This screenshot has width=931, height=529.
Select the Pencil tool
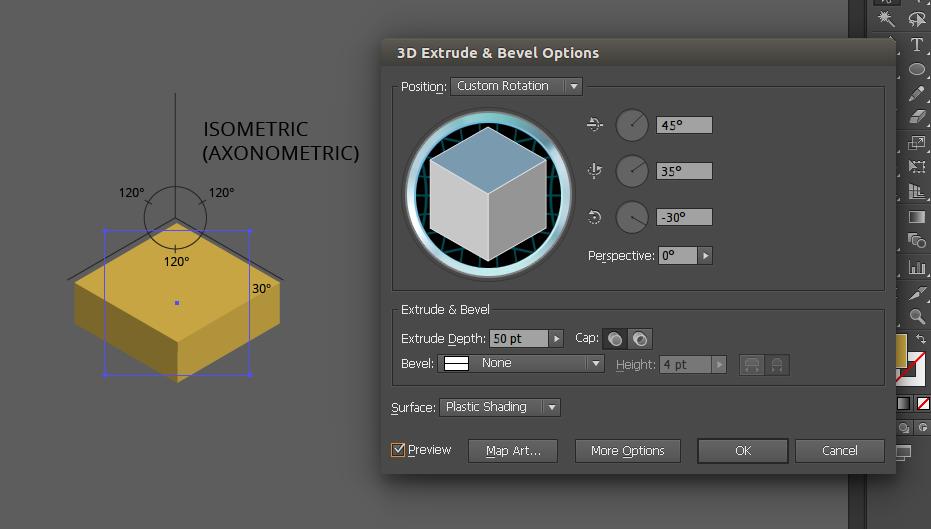pos(917,93)
